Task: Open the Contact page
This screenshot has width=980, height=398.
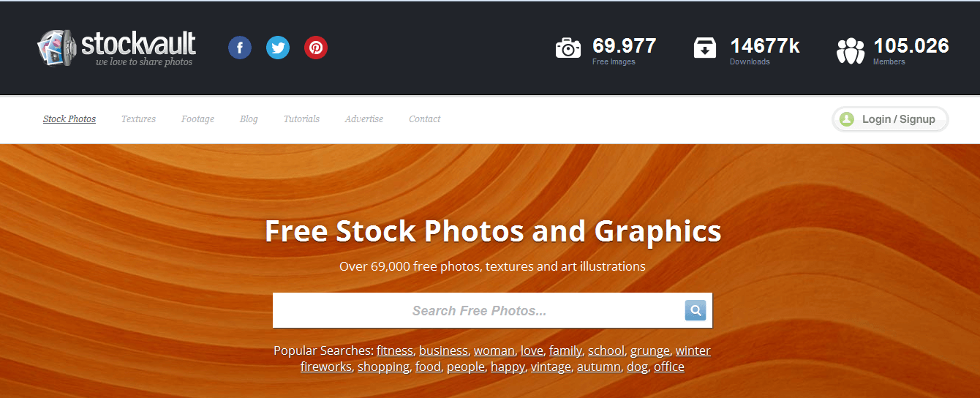Action: click(425, 119)
